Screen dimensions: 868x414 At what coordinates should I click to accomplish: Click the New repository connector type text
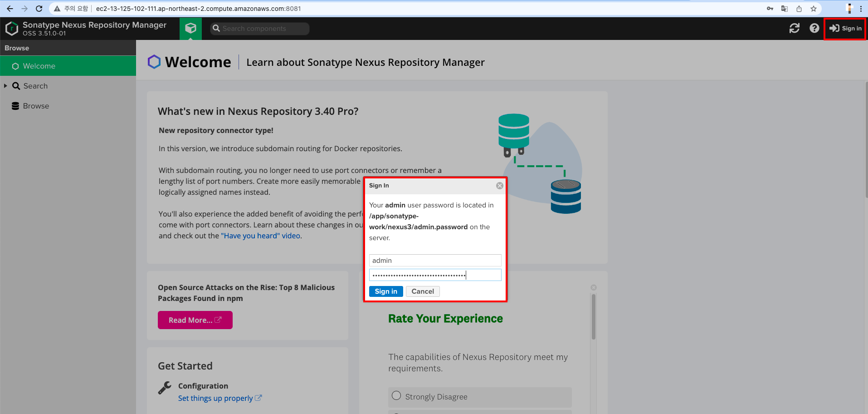216,130
